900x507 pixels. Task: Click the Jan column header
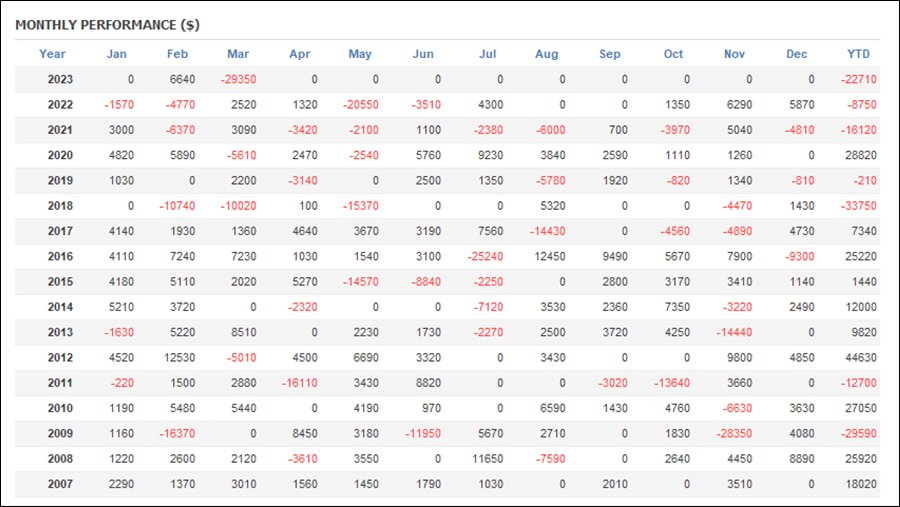(117, 54)
